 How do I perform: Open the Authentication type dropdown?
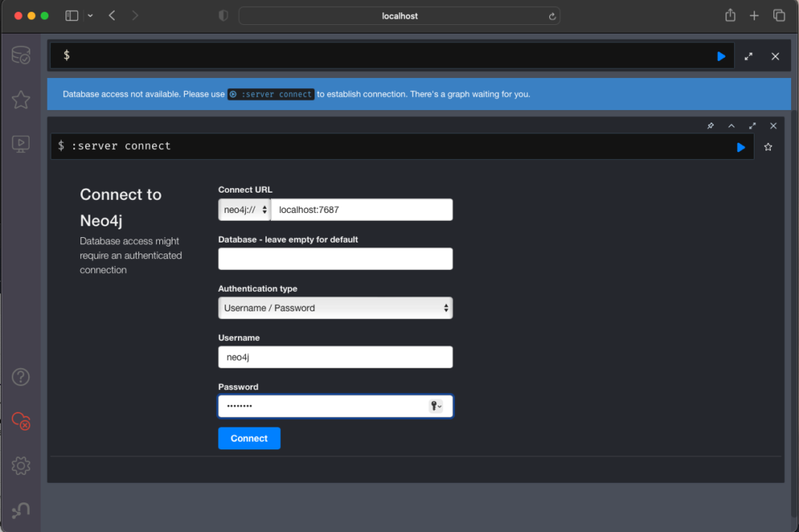(336, 308)
